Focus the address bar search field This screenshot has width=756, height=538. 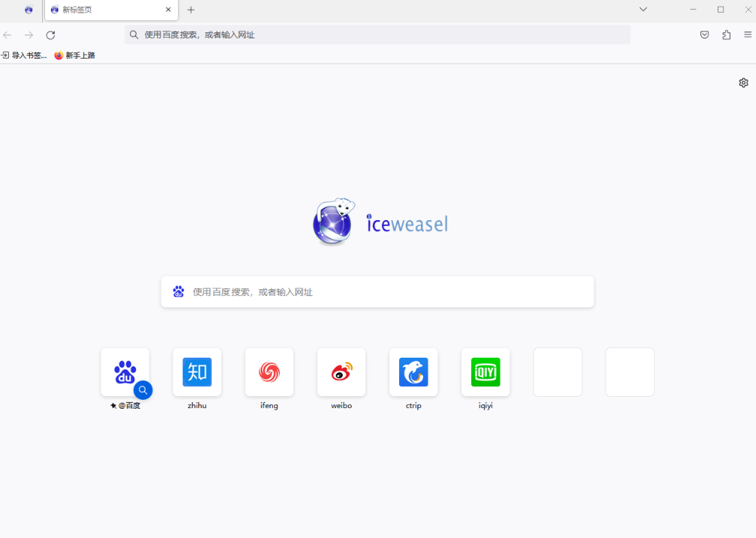[x=377, y=35]
